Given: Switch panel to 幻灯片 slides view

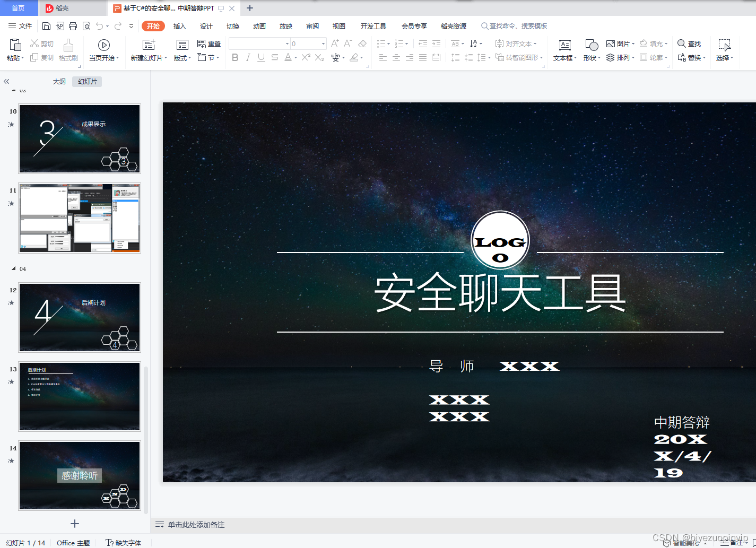Looking at the screenshot, I should [88, 82].
